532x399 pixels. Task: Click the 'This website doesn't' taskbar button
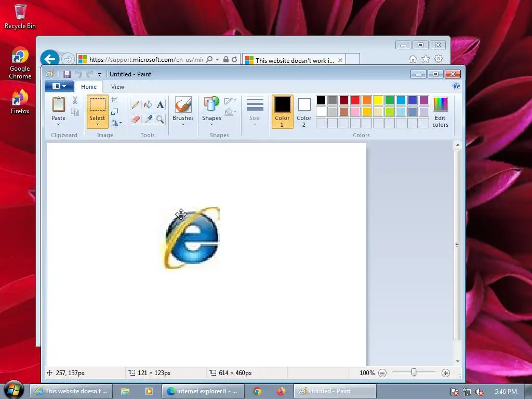coord(71,391)
